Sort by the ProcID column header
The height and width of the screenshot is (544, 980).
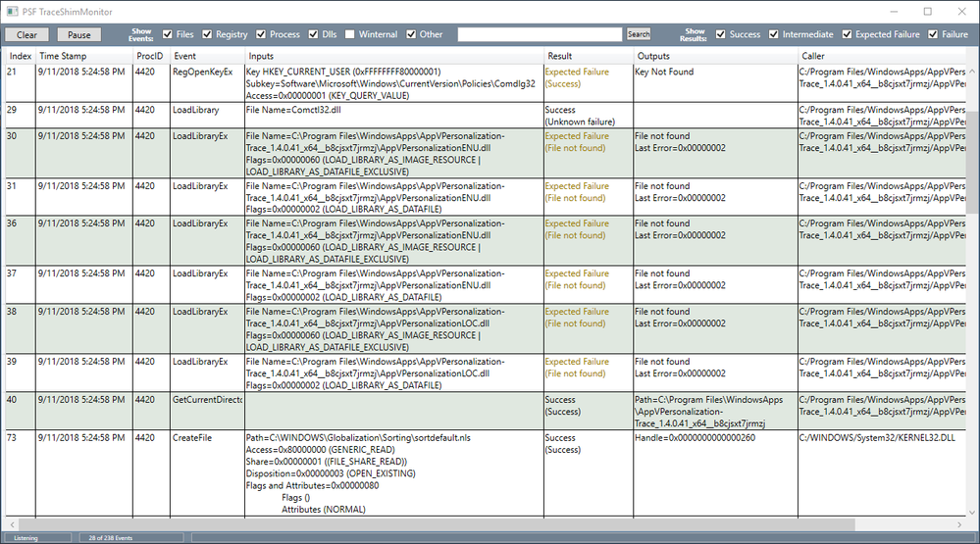[x=151, y=56]
